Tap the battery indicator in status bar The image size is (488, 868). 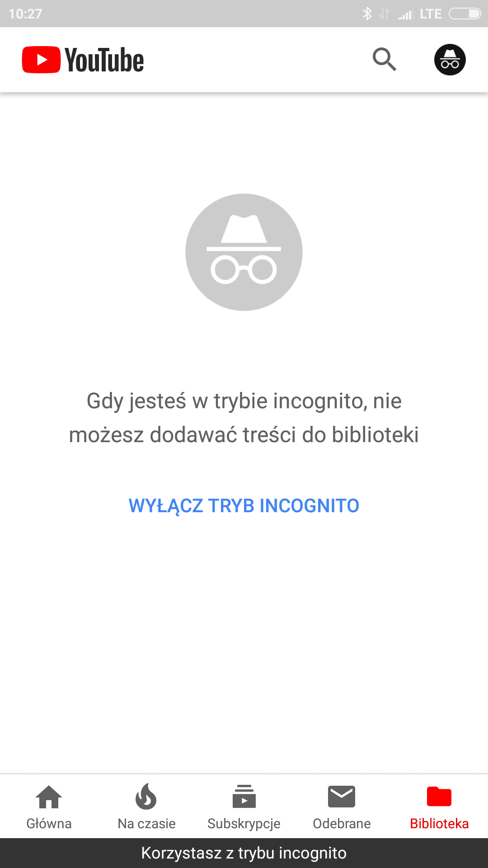465,14
